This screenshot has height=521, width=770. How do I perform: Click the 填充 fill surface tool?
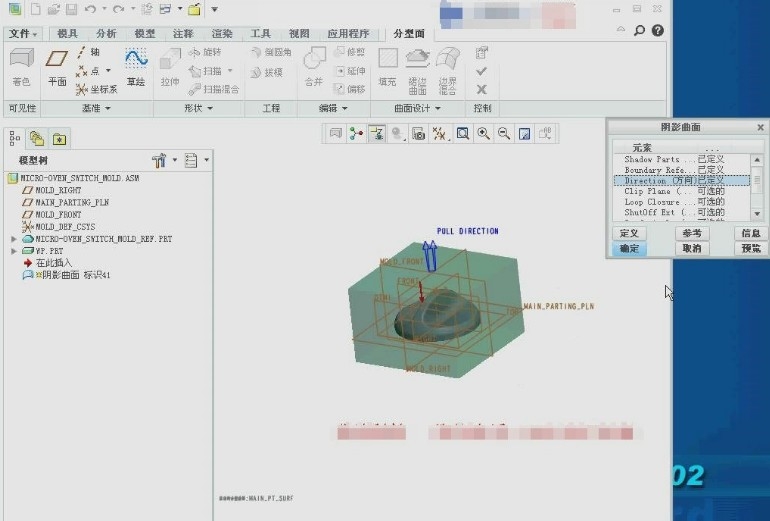click(x=387, y=67)
